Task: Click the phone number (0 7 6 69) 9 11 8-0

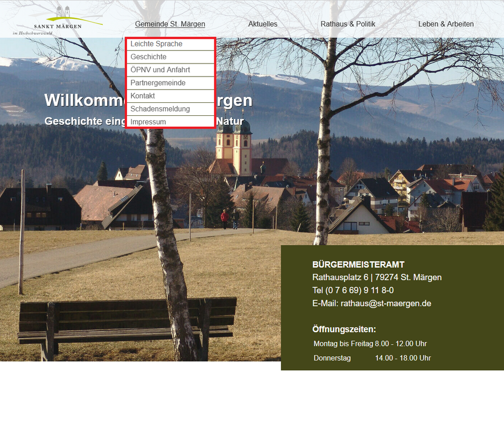Action: pos(359,290)
